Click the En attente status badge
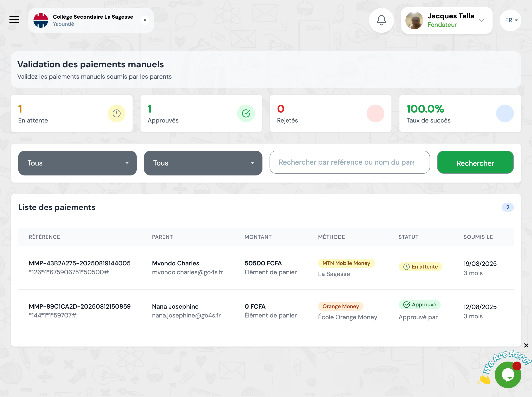This screenshot has width=532, height=397. [420, 267]
